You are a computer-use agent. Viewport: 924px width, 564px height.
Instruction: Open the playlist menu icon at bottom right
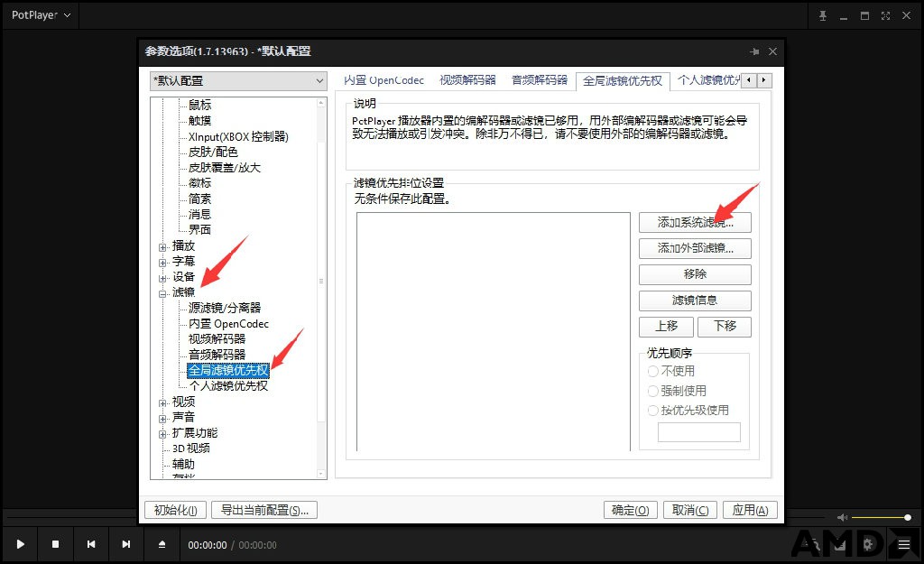[x=904, y=545]
